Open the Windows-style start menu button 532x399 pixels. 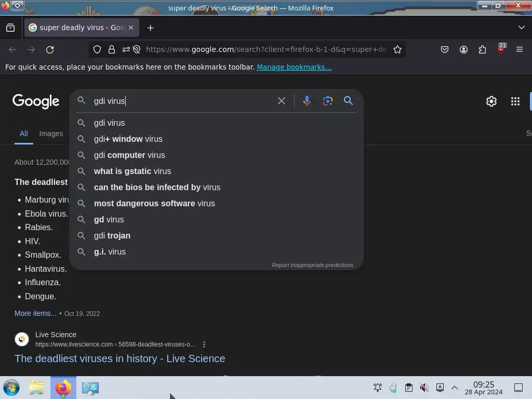[11, 388]
